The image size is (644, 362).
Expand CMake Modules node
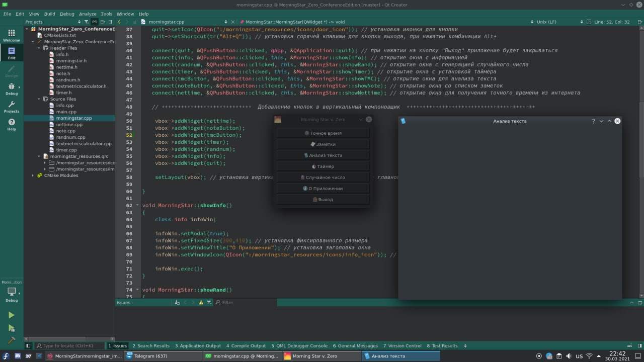[33, 175]
